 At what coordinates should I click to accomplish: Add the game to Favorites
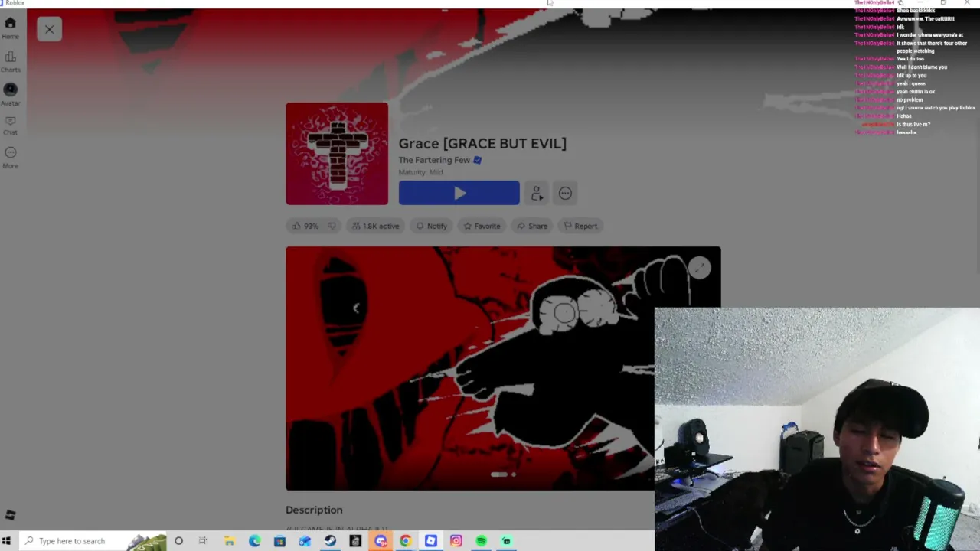pyautogui.click(x=482, y=226)
